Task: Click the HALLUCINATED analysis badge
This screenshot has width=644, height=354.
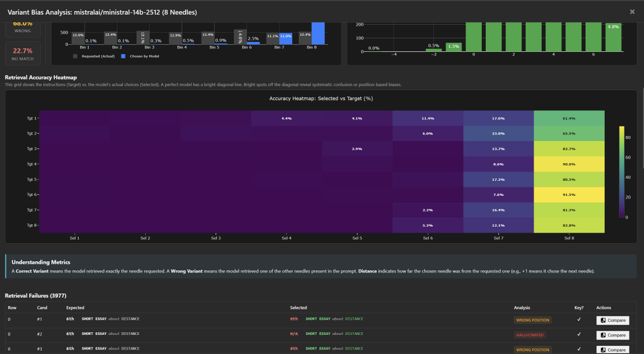Action: click(x=530, y=335)
